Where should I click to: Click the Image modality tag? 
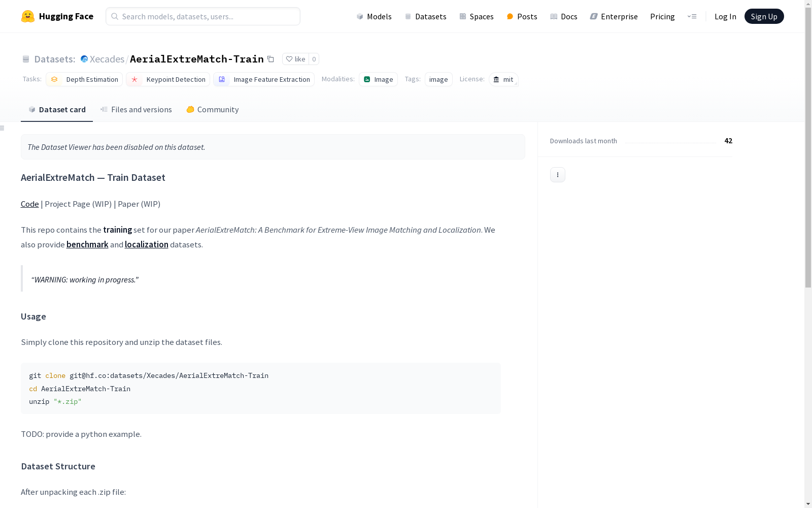coord(378,79)
